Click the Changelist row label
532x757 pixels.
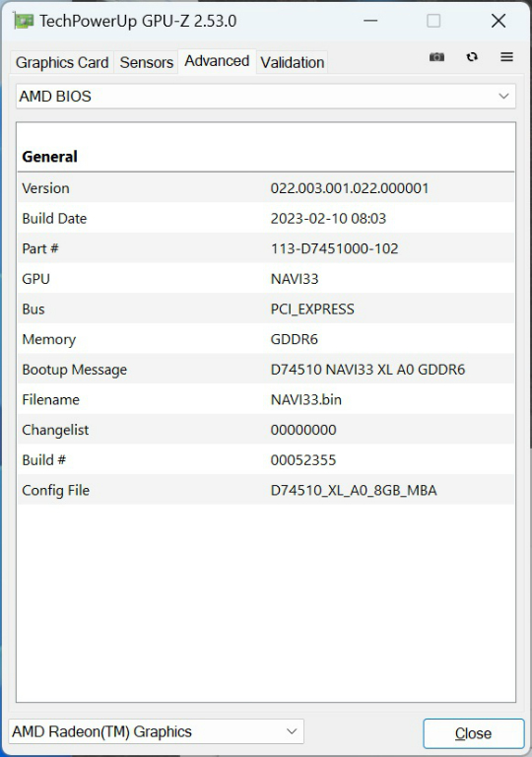tap(55, 430)
